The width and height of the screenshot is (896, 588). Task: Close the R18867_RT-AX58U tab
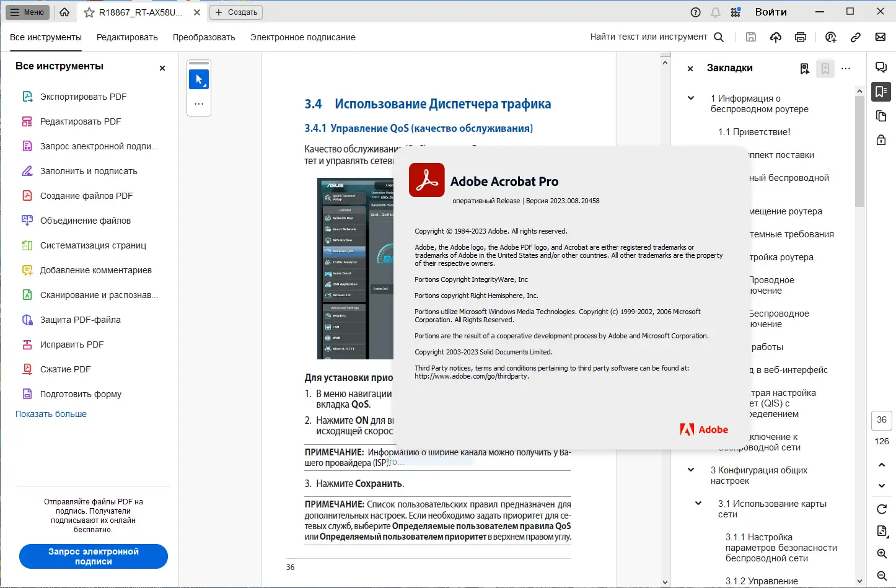point(197,12)
